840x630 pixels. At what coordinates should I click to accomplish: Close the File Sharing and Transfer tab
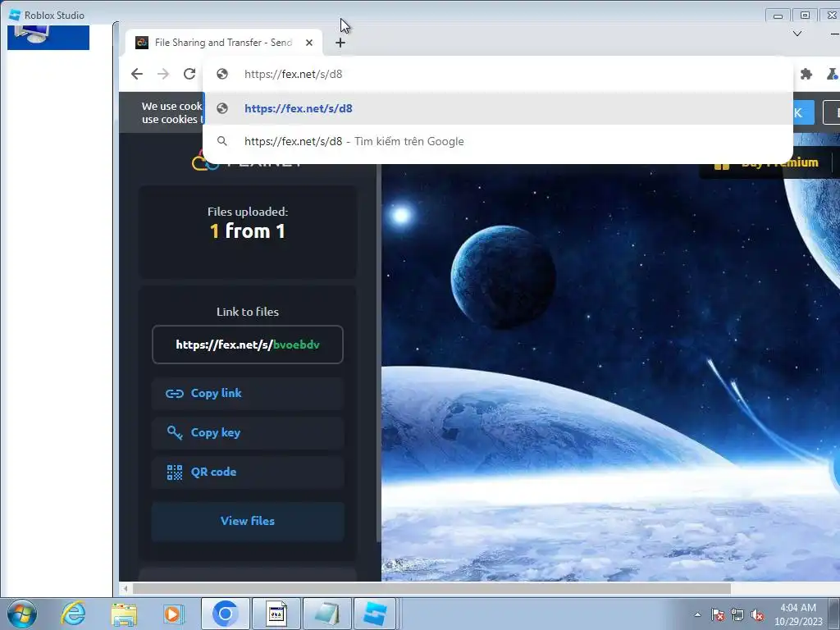(309, 43)
